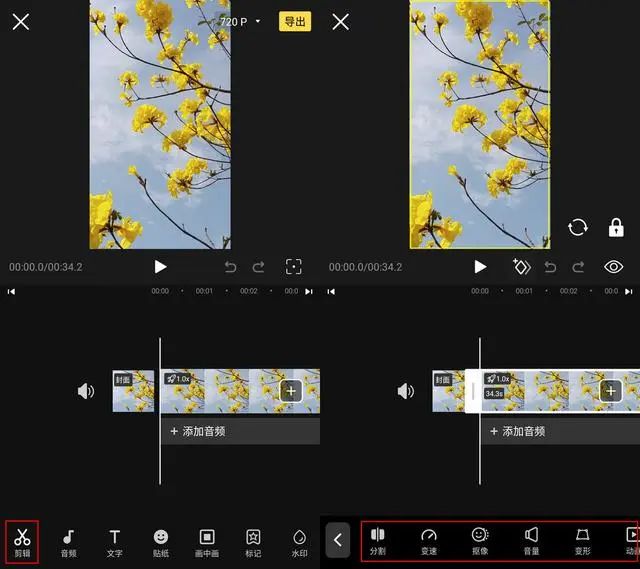640x569 pixels.
Task: Click the 00:02 ruler mark in right timeline
Action: [x=569, y=291]
